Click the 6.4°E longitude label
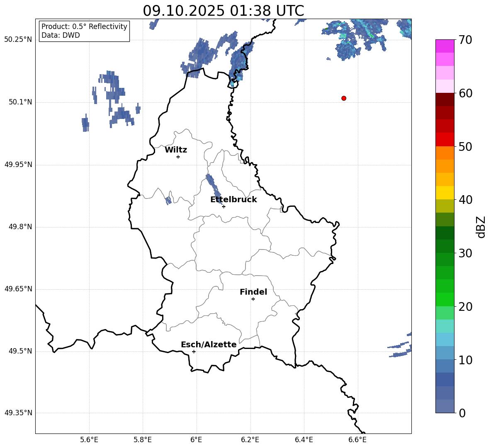 click(304, 440)
